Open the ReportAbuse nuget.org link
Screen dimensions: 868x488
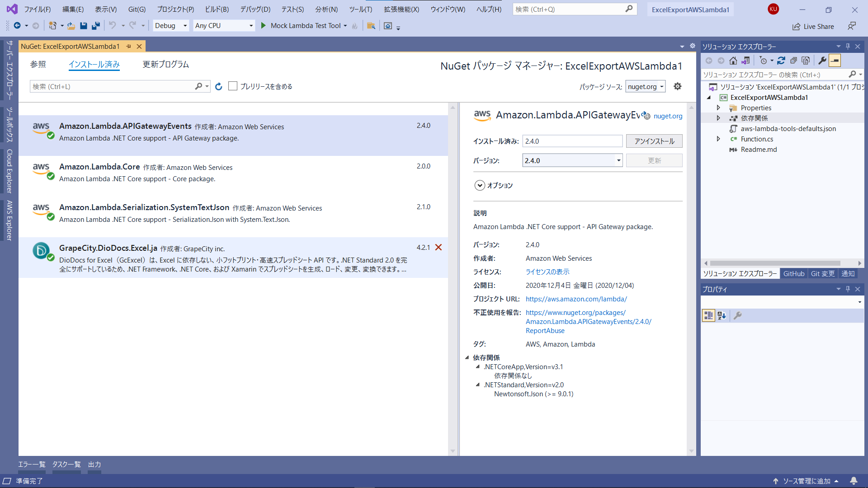pyautogui.click(x=589, y=321)
